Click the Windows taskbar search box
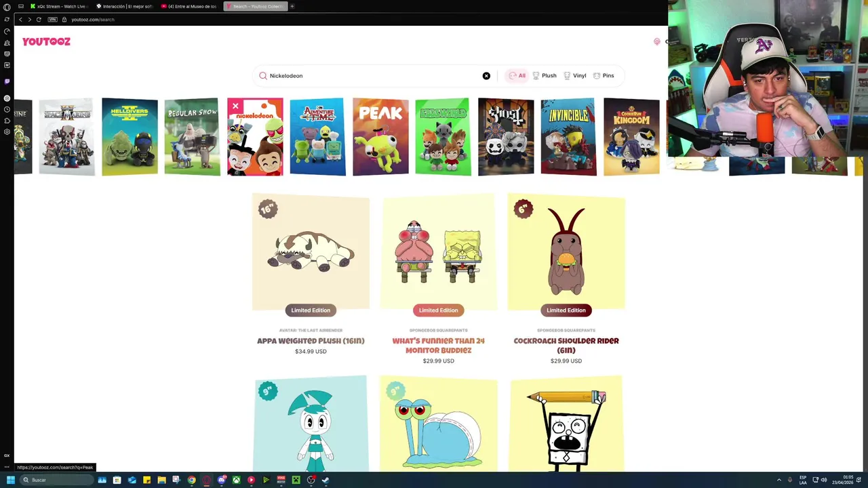The width and height of the screenshot is (868, 488). (56, 480)
